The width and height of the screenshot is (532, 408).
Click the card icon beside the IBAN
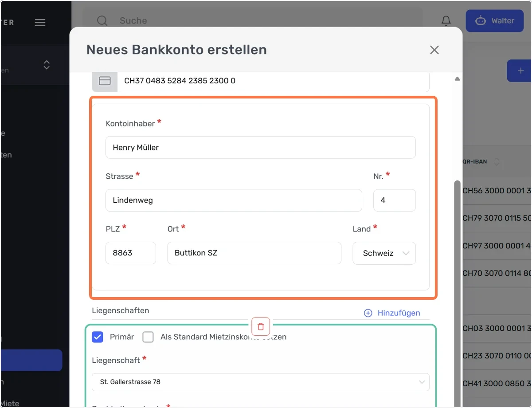click(105, 81)
